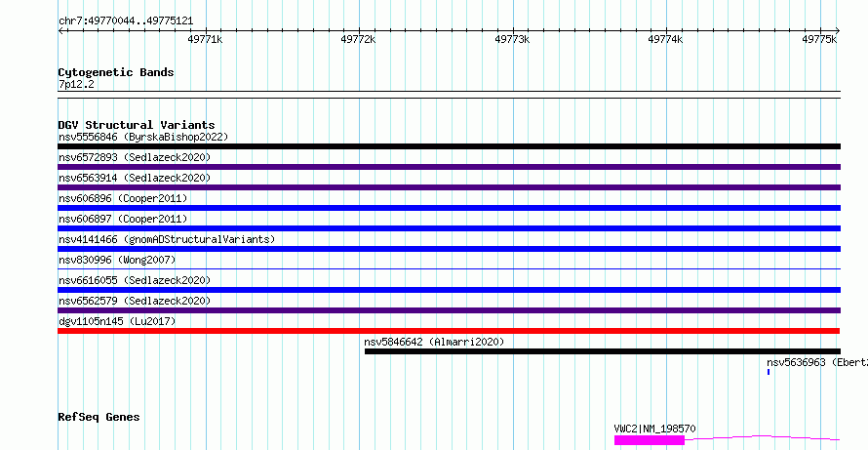
Task: Click the 49774k ruler position
Action: pos(665,39)
